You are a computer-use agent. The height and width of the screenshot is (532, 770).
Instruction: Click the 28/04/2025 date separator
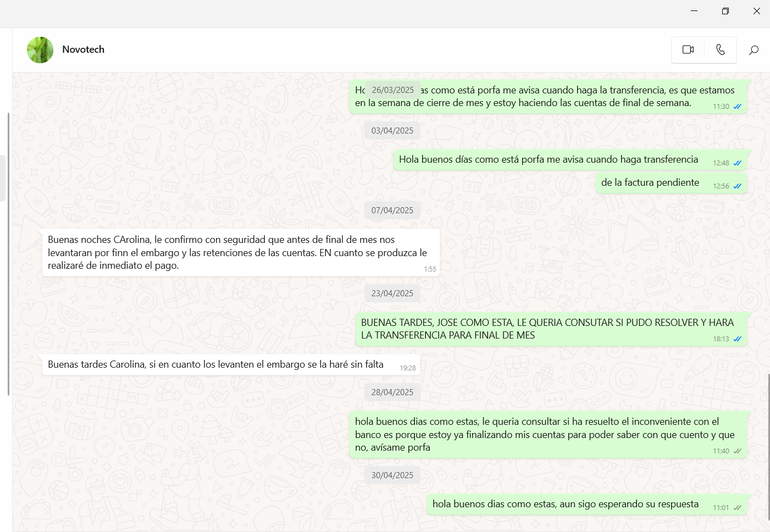point(392,392)
